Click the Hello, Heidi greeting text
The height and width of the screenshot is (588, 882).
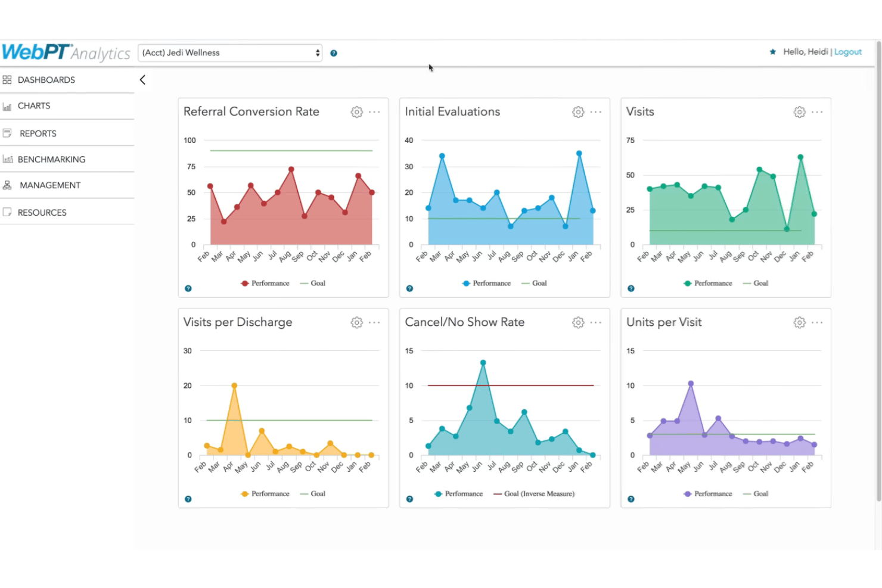(806, 52)
